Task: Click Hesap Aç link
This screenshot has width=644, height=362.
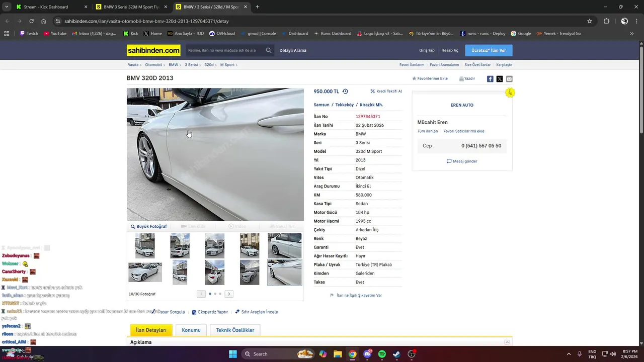Action: click(450, 50)
